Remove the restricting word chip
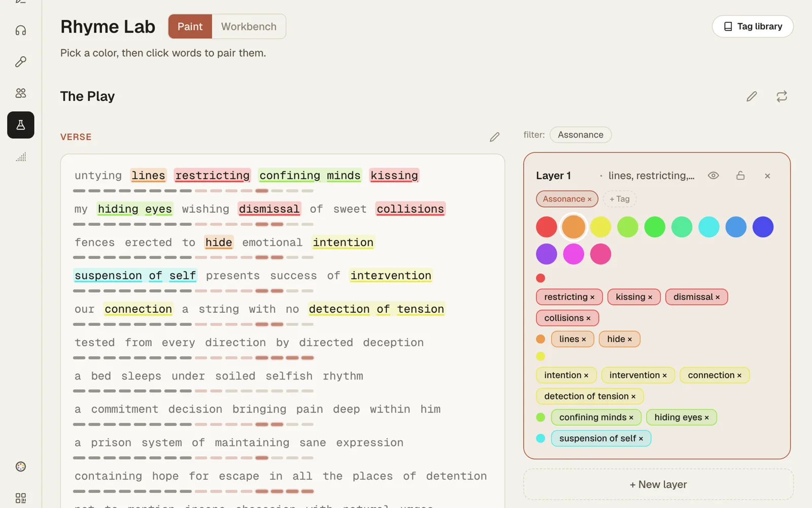812x508 pixels. click(x=592, y=297)
